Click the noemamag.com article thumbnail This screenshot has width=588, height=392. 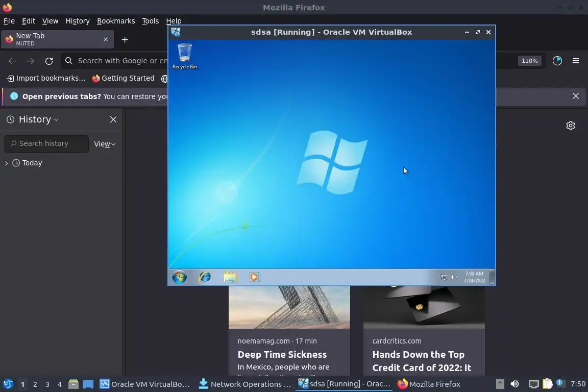tap(289, 307)
